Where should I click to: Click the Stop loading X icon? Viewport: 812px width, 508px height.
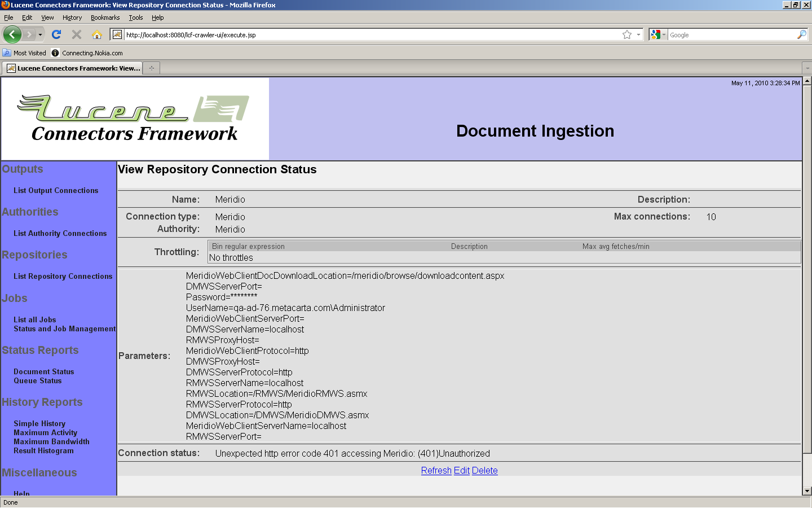pyautogui.click(x=77, y=34)
